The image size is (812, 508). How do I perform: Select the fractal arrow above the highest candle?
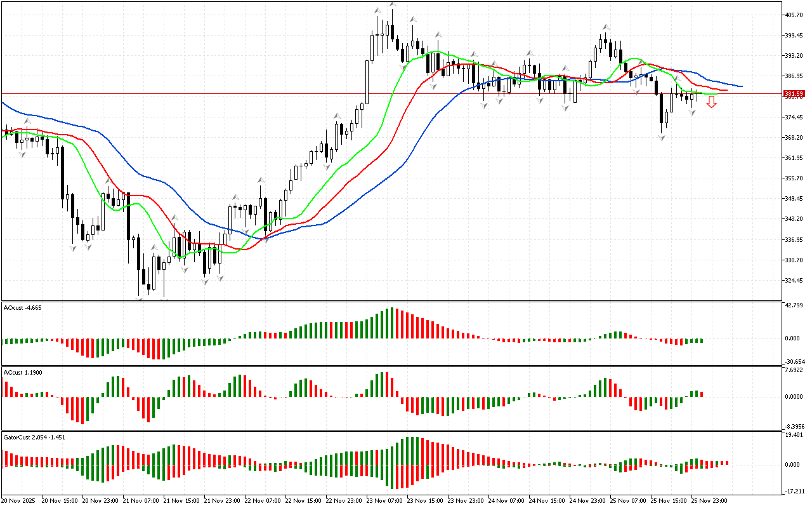coord(393,5)
